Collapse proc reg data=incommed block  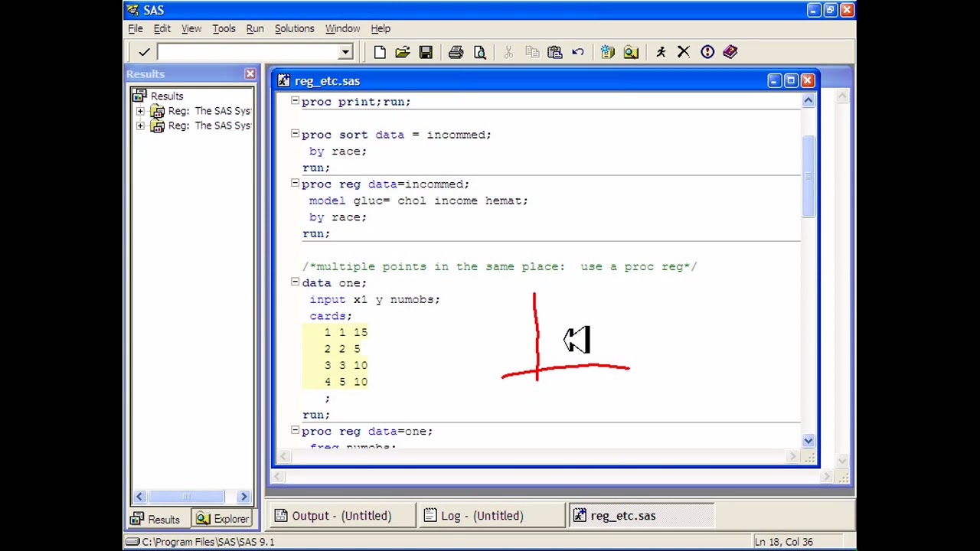(x=295, y=184)
